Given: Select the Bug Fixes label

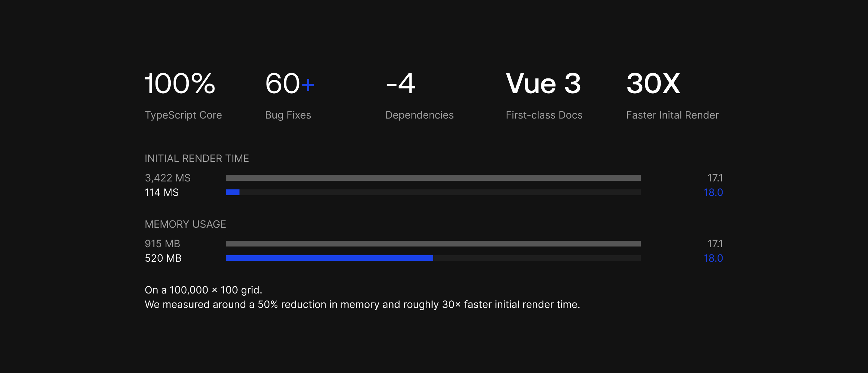Looking at the screenshot, I should 288,115.
